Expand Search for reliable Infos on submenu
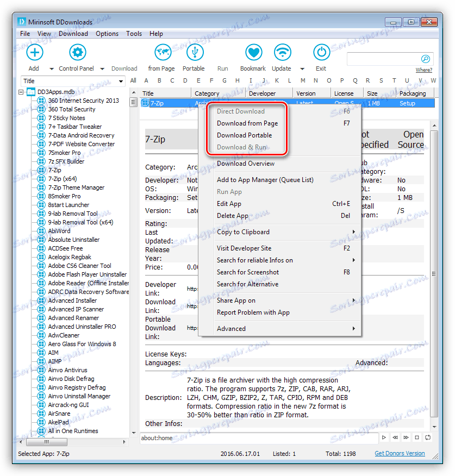Image resolution: width=455 pixels, height=476 pixels. tap(354, 260)
